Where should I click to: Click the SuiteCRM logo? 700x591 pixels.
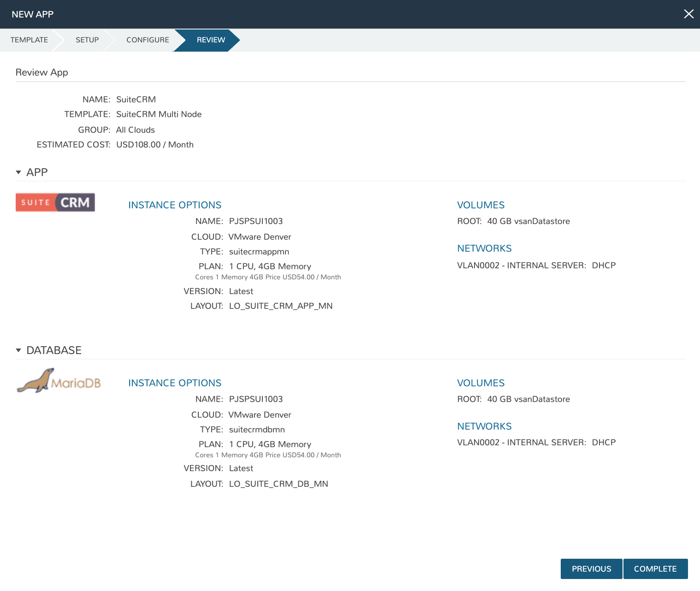point(55,202)
